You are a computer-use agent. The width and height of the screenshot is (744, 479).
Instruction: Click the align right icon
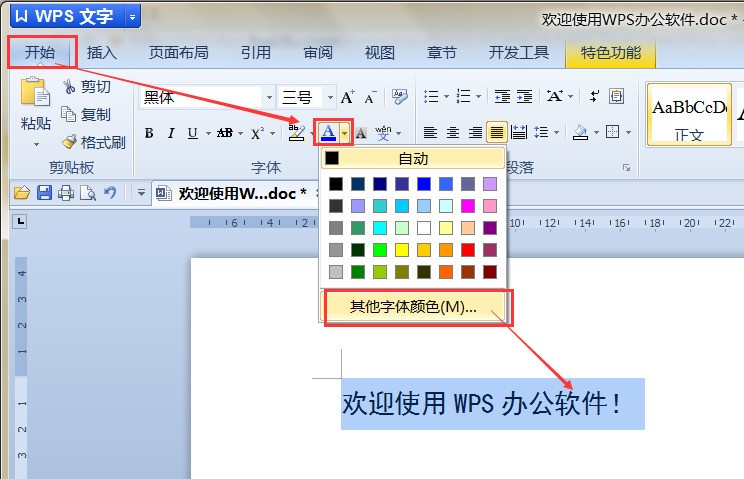point(475,132)
